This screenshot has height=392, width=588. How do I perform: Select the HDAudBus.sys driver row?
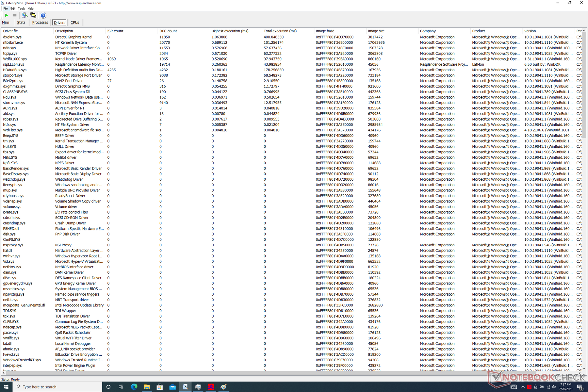(291, 70)
